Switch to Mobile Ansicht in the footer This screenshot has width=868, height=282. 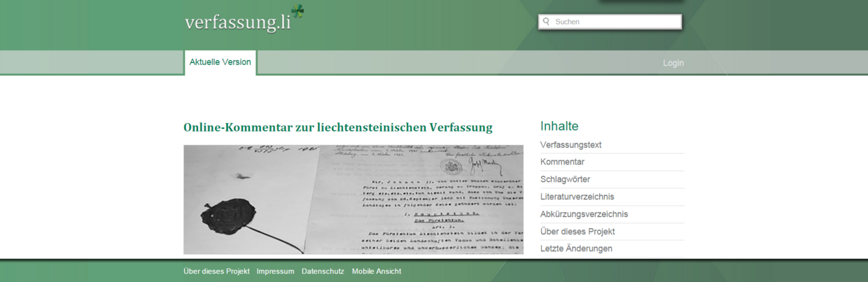pos(377,272)
